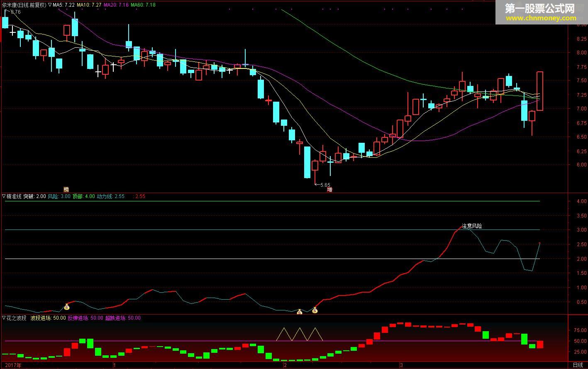Click the 风险: 3.00 value
Image resolution: width=588 pixels, height=369 pixels.
(x=59, y=196)
